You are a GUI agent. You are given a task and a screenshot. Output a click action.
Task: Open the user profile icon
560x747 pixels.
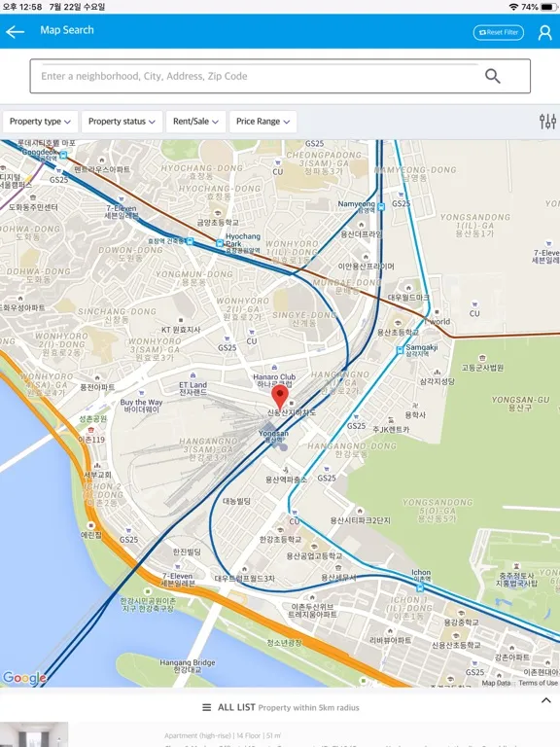[x=544, y=32]
